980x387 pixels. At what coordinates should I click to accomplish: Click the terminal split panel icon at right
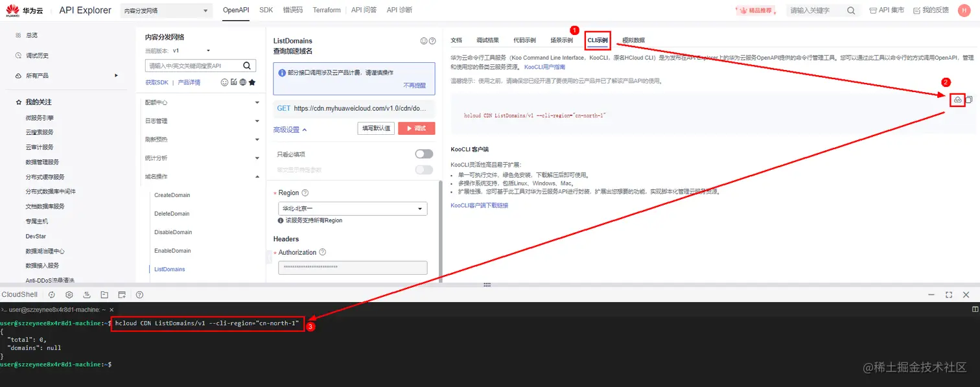tap(975, 310)
